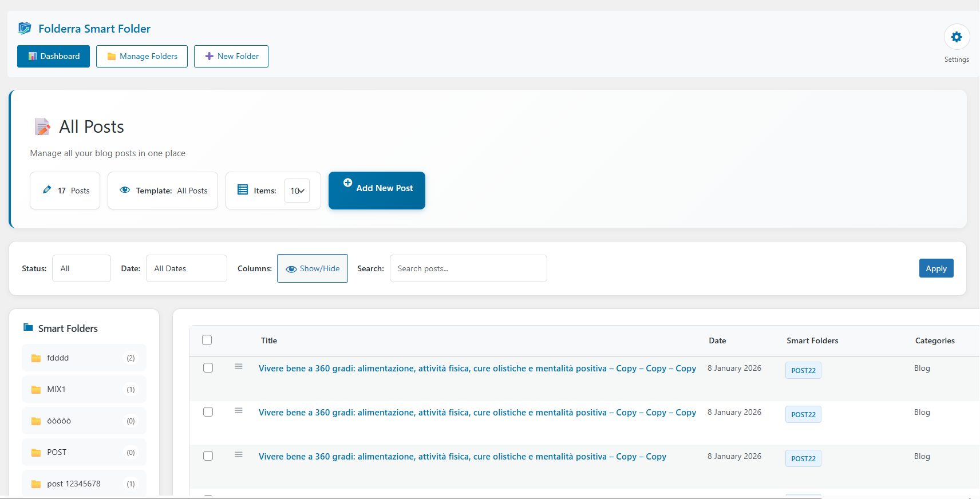This screenshot has width=980, height=499.
Task: Click the drag handle of the 'Copy – Copy' post row
Action: pos(239,454)
